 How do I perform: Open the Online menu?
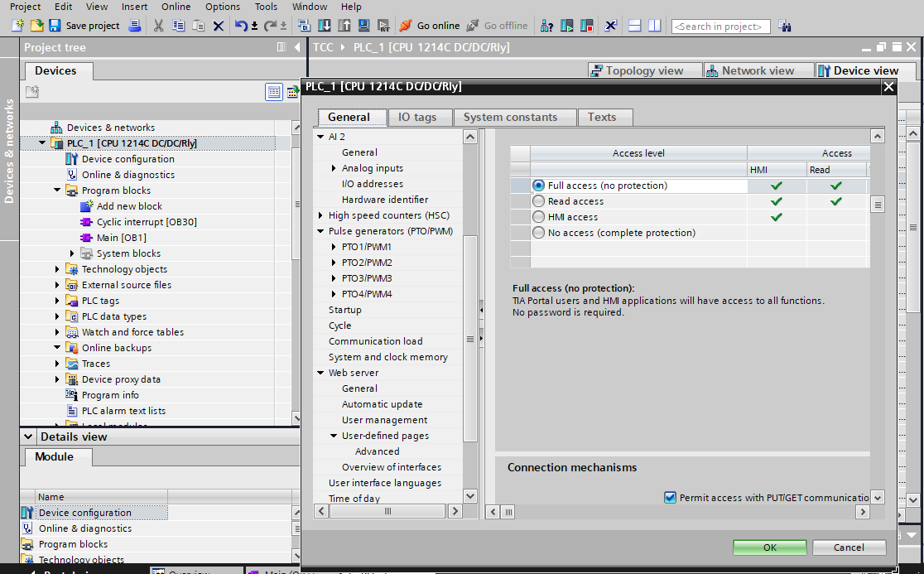point(176,7)
